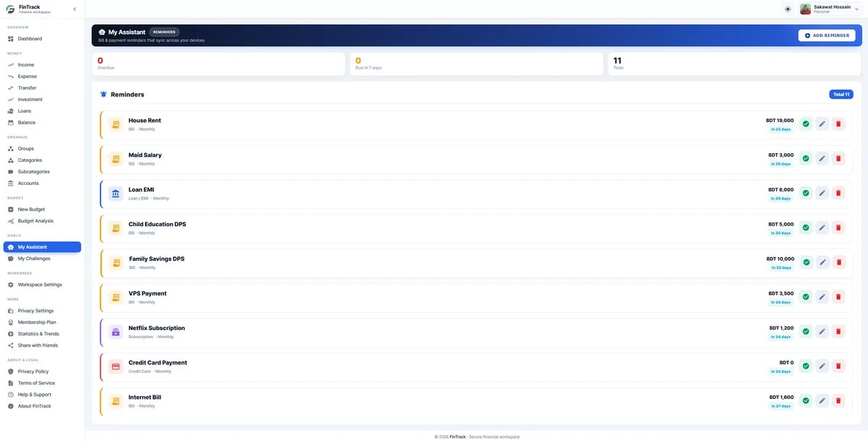Delete the Loan EMI reminder
The height and width of the screenshot is (443, 868).
tap(838, 193)
